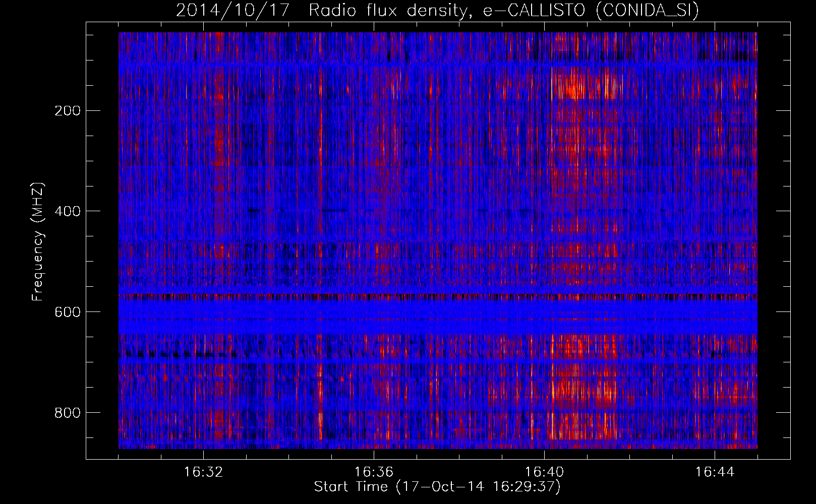Click the 600 frequency tick label
816x504 pixels.
pyautogui.click(x=67, y=312)
